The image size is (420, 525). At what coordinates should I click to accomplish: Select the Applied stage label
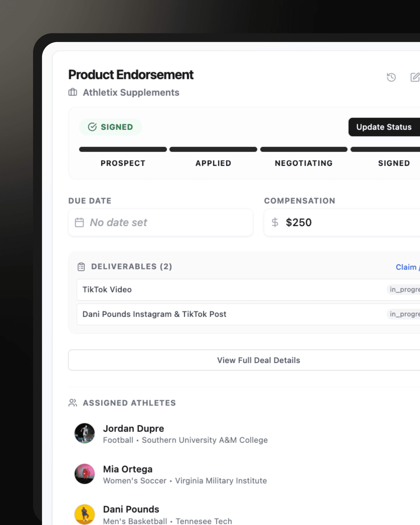213,163
